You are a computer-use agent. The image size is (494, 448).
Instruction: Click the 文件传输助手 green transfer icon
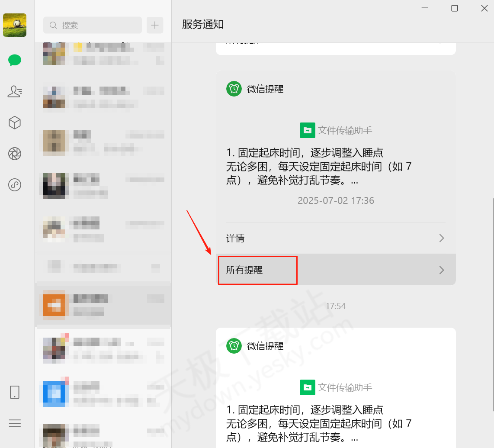[x=308, y=130]
